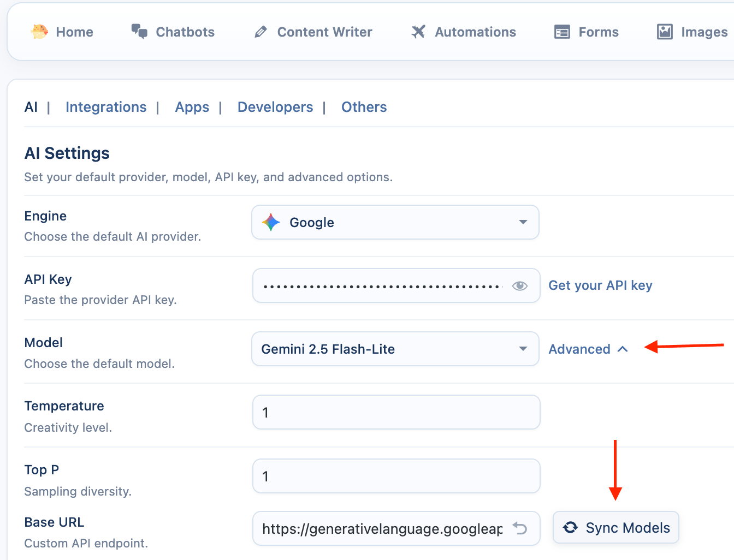Focus the Top P value field
This screenshot has width=734, height=560.
tap(396, 476)
